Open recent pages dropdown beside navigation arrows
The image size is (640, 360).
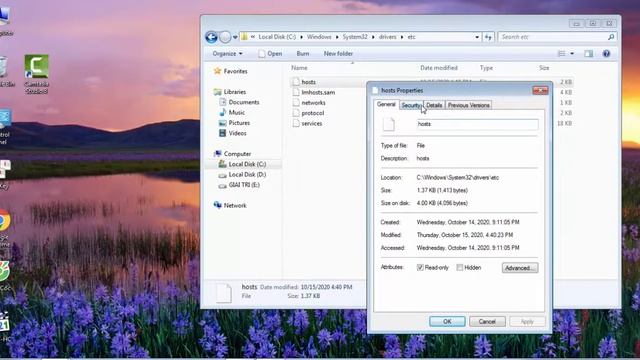[235, 37]
